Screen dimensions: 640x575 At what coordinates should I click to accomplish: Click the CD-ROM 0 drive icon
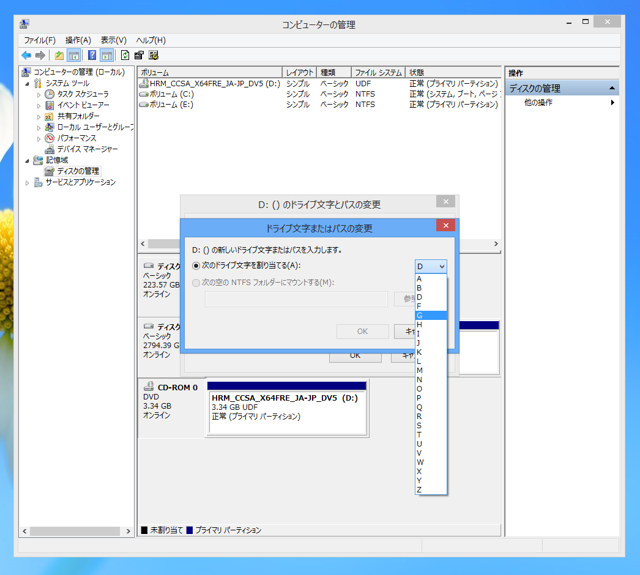tap(149, 386)
